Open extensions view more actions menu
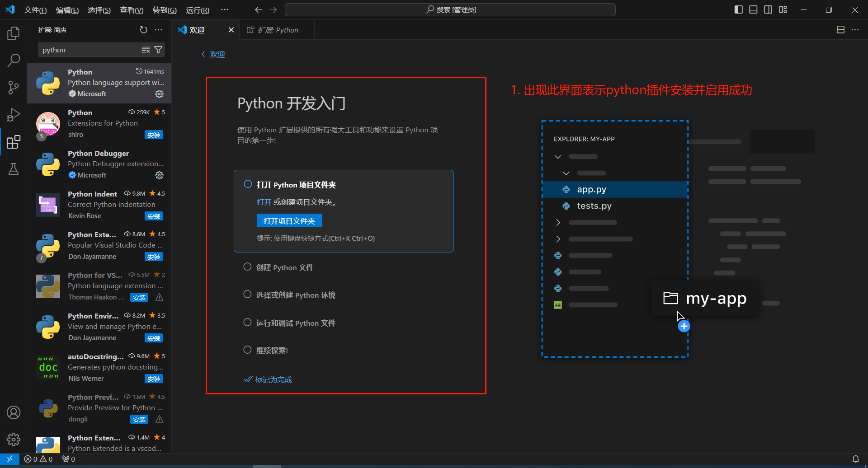Viewport: 868px width, 468px height. (x=158, y=30)
